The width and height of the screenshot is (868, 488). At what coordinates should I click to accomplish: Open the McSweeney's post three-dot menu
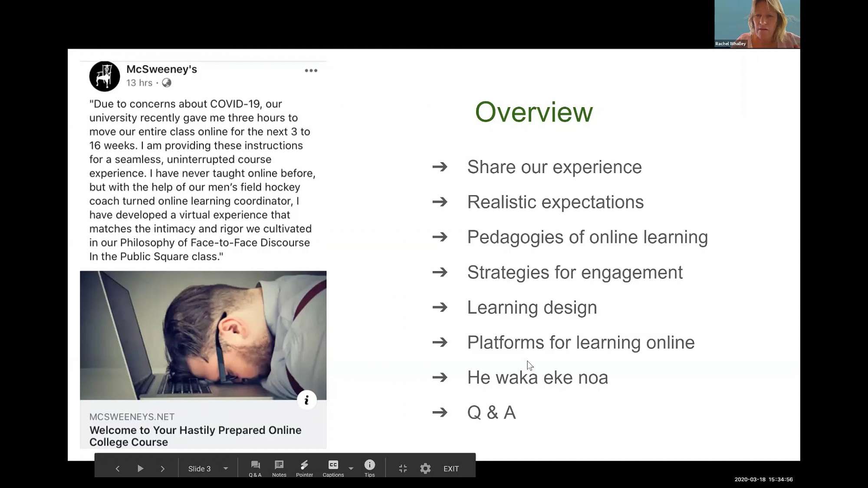point(311,71)
